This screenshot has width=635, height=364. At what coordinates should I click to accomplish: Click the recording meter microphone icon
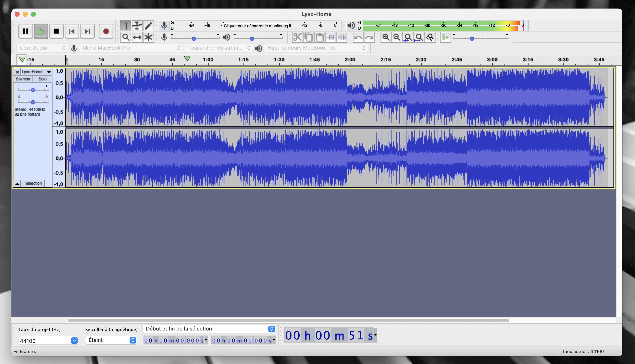164,26
